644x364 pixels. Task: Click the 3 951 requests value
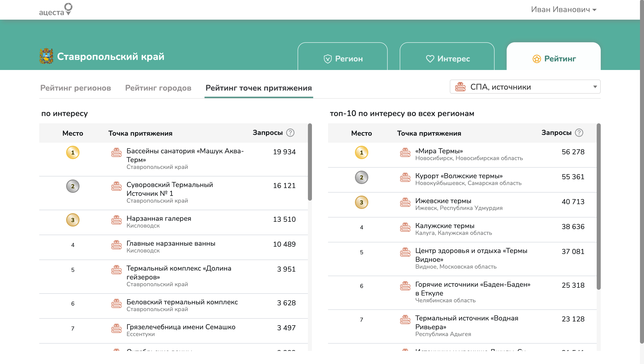286,269
